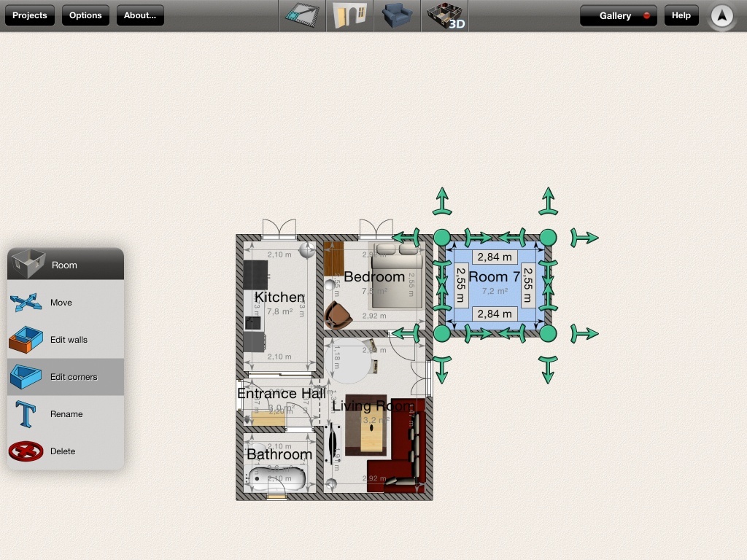Click the About... button
747x560 pixels.
140,15
